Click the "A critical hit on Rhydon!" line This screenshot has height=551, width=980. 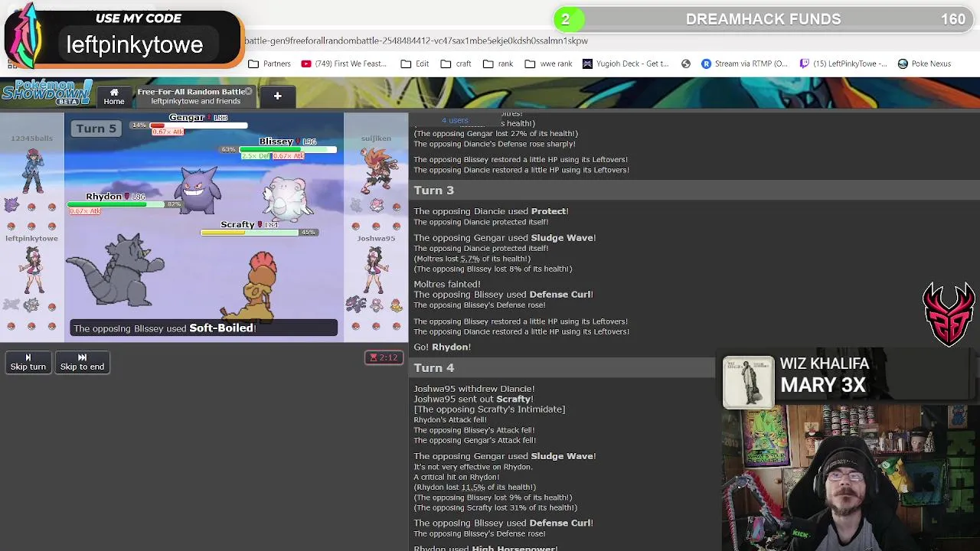pyautogui.click(x=456, y=477)
